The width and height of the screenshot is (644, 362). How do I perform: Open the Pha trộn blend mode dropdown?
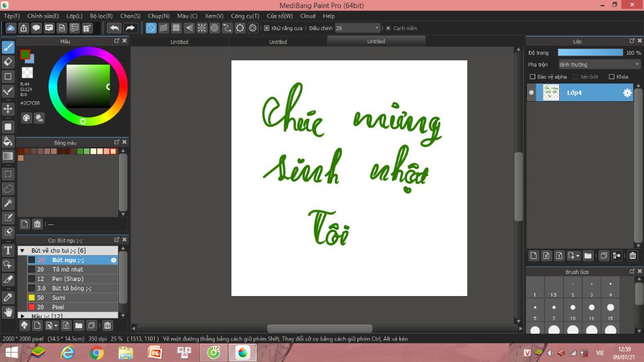click(x=599, y=65)
